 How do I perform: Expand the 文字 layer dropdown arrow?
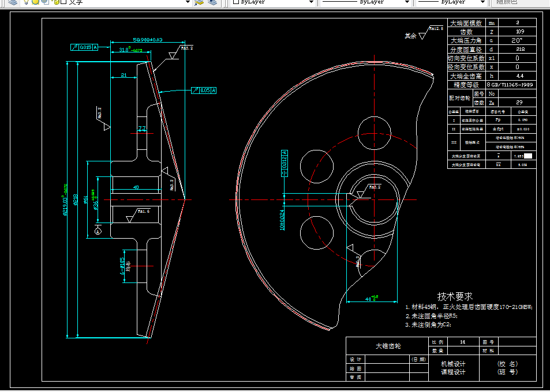pos(188,2)
